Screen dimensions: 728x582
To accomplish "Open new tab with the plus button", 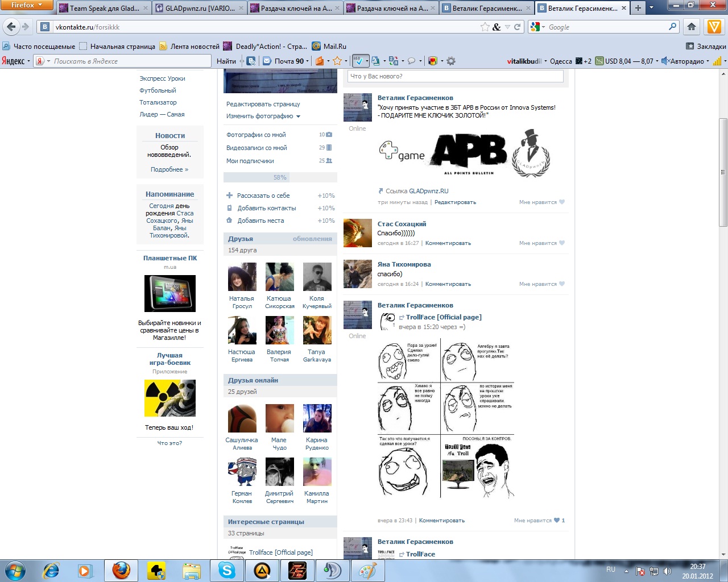I will click(638, 8).
